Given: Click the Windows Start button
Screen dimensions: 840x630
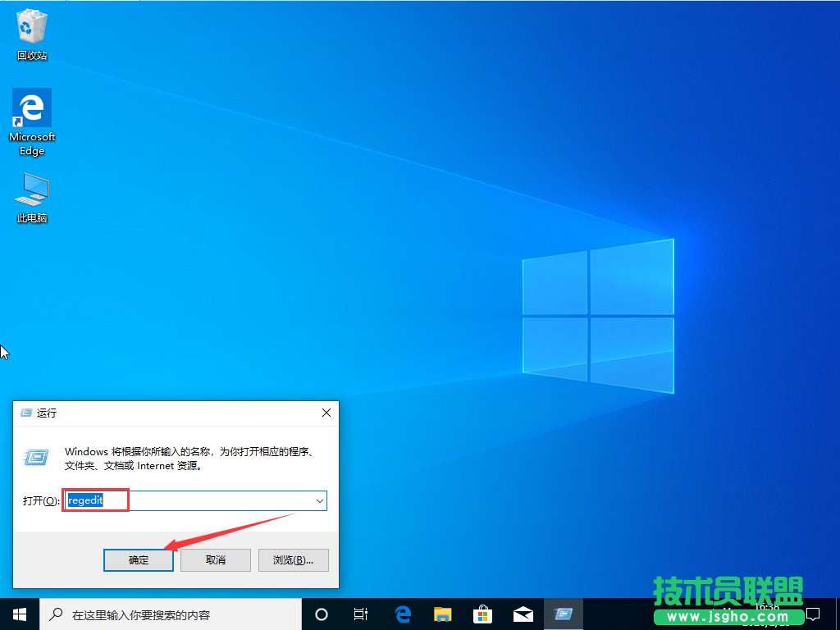Looking at the screenshot, I should [18, 614].
